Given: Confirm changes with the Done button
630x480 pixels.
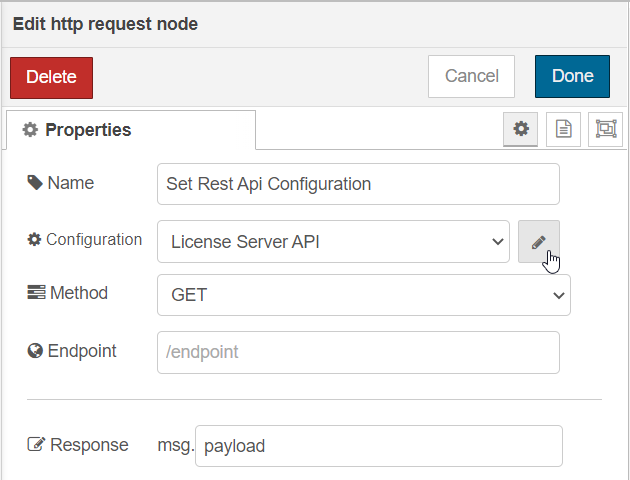Looking at the screenshot, I should tap(572, 76).
